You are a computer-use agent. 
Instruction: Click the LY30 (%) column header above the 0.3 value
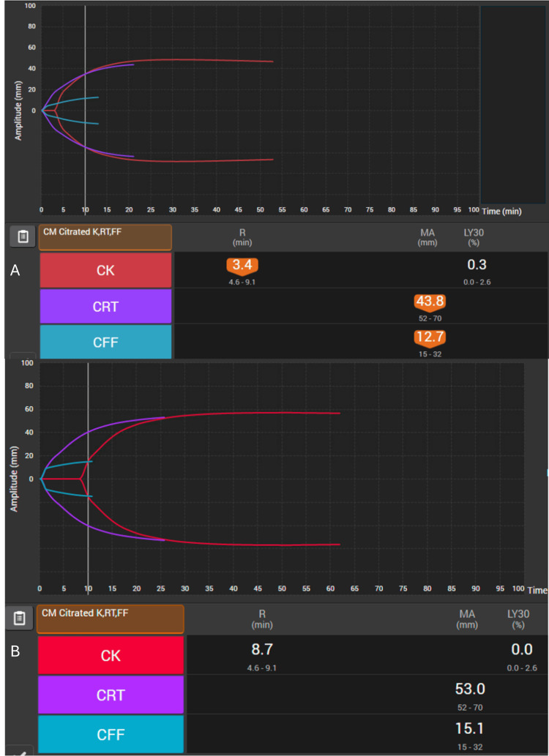474,237
